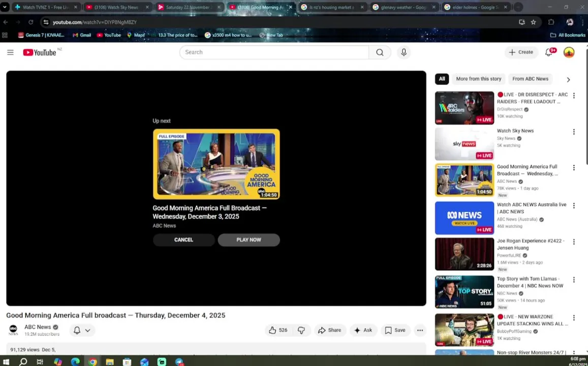Viewport: 588px width, 366px height.
Task: Open the Joe Rogan Experience thumbnail
Action: (464, 254)
